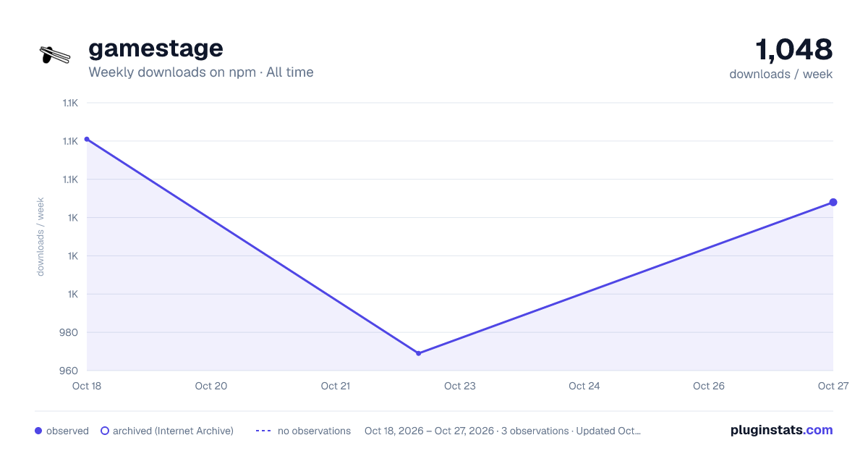Click the 'Oct 20' x-axis label
Screen dimensions: 868x456
(x=211, y=386)
